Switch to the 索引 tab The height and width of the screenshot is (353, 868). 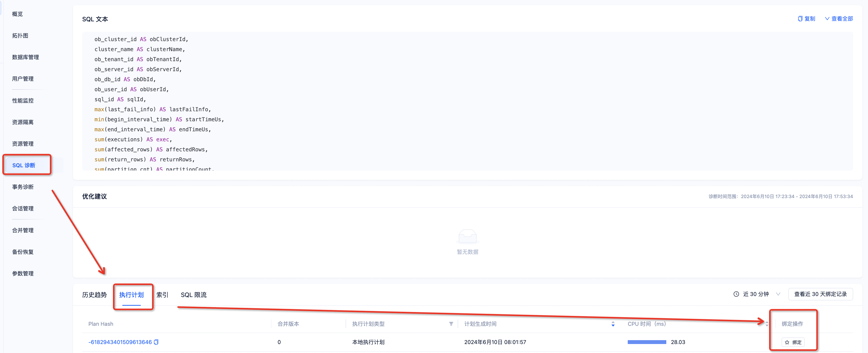click(162, 295)
